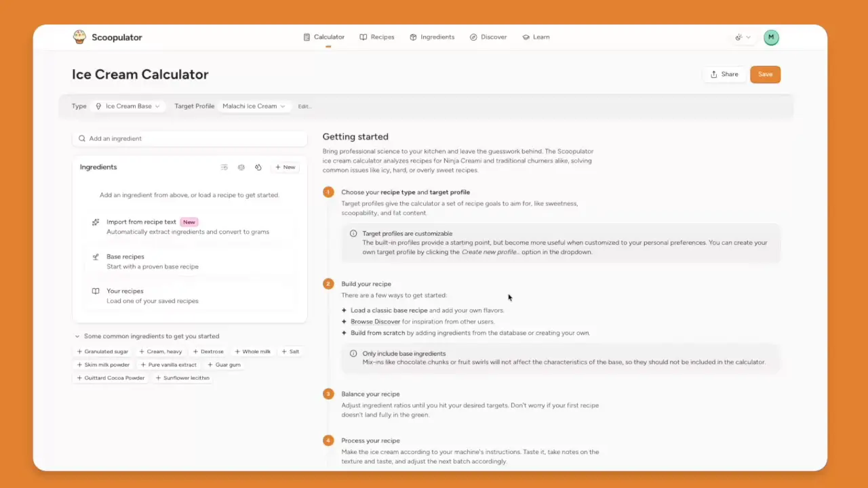Click the scale icon in Ingredients header
Image resolution: width=868 pixels, height=488 pixels.
[x=241, y=167]
